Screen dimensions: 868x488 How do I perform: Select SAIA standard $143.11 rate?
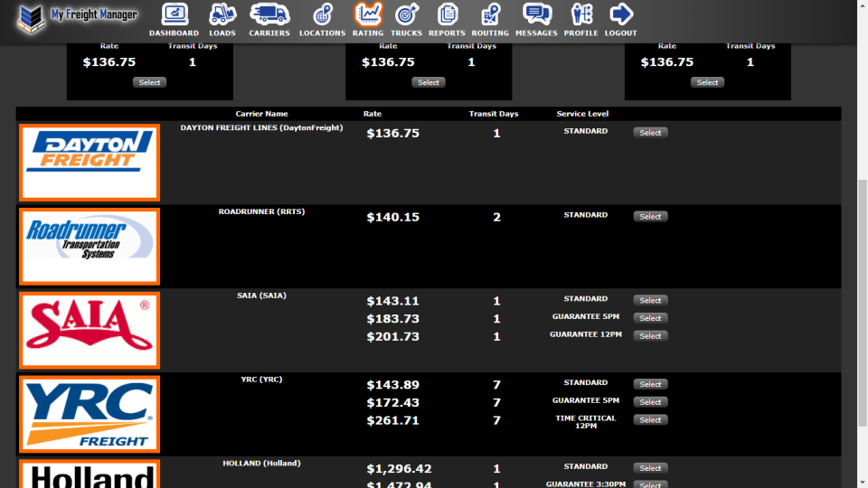click(650, 300)
